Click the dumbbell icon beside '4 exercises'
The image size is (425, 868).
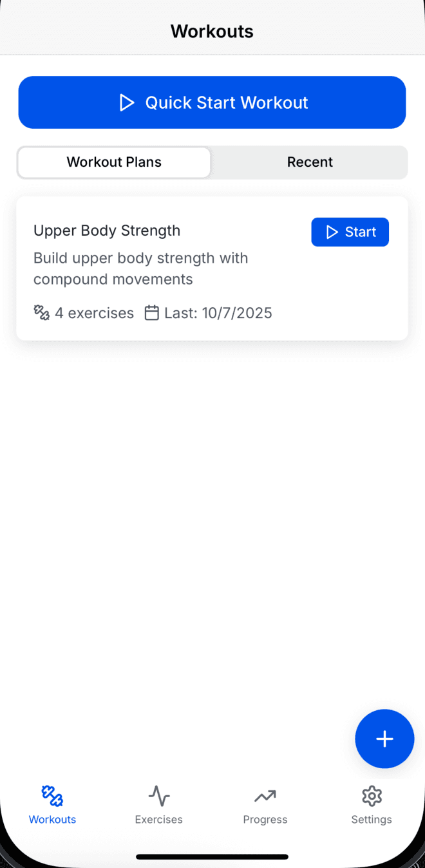[x=41, y=312]
